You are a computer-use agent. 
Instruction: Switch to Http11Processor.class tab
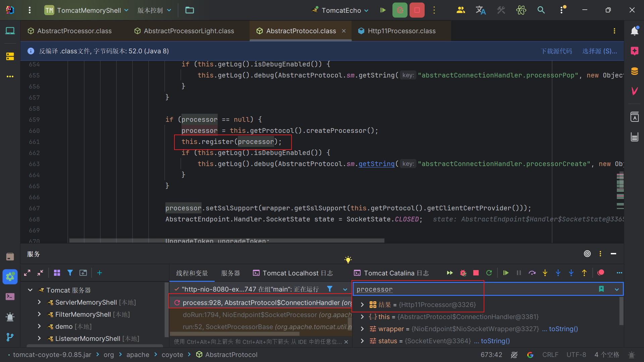click(397, 31)
